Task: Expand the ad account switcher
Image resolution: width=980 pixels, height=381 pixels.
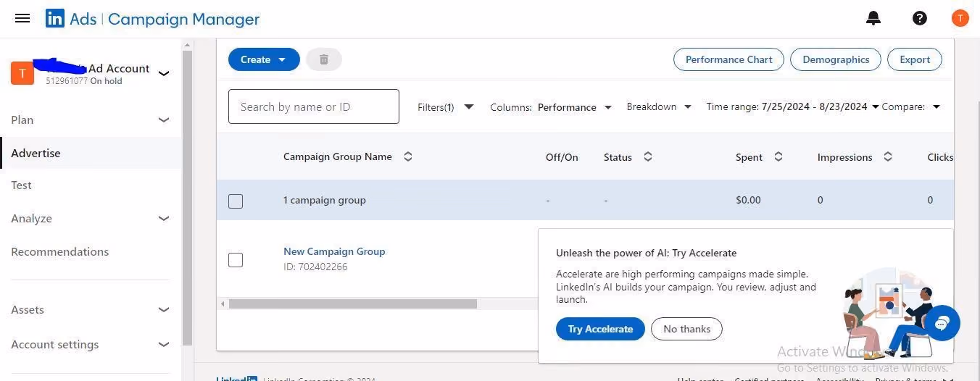Action: click(x=165, y=73)
